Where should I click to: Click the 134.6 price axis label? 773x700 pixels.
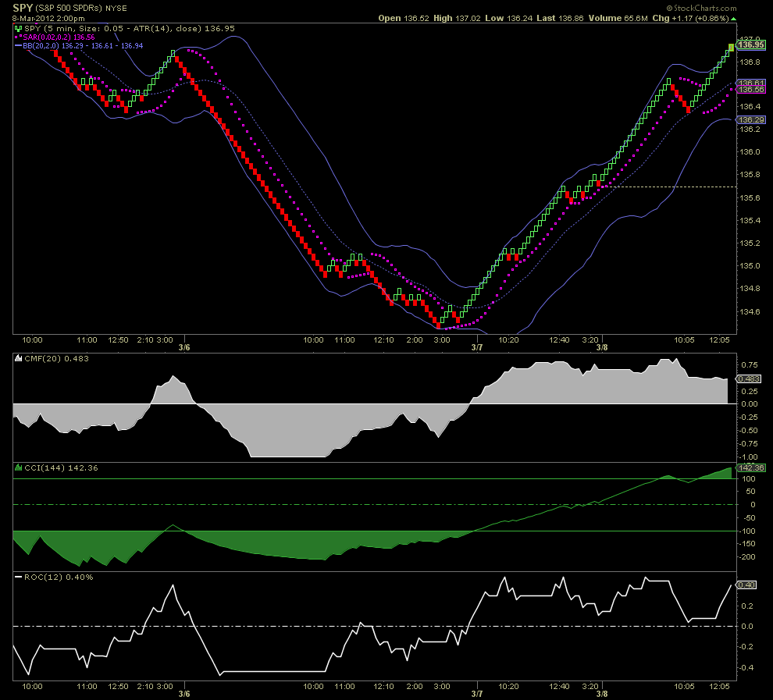[x=750, y=312]
